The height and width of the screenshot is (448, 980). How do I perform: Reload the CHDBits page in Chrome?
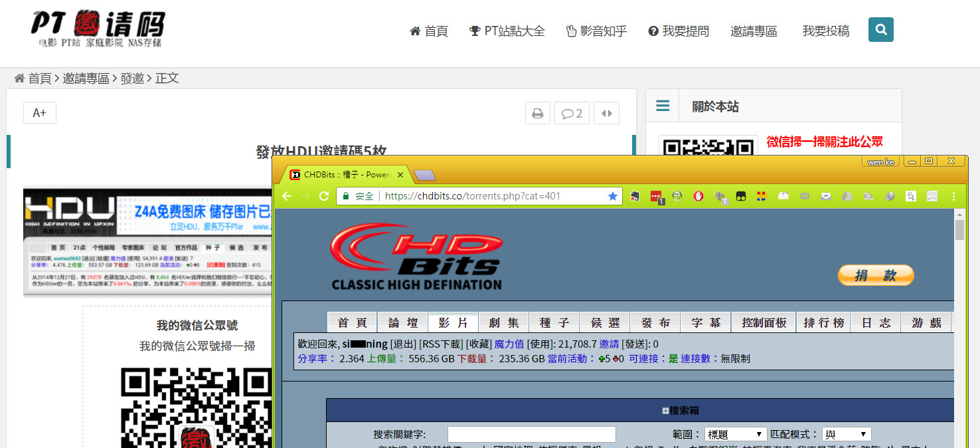tap(324, 196)
